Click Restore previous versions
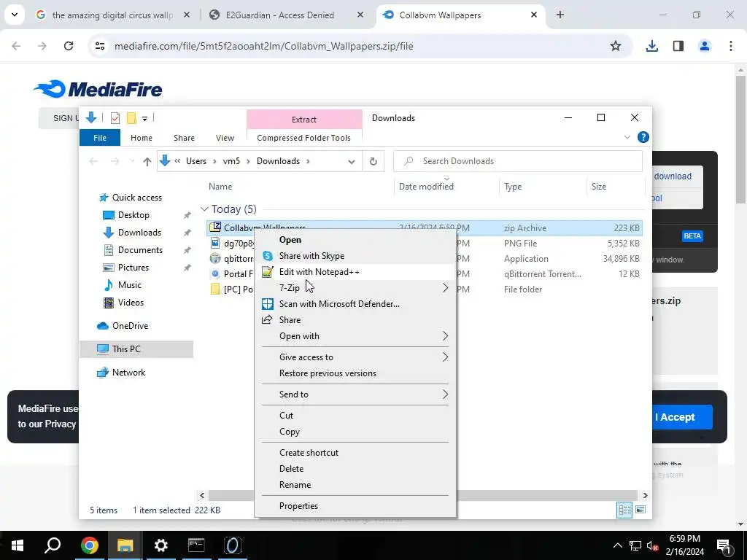The height and width of the screenshot is (560, 747). coord(355,373)
